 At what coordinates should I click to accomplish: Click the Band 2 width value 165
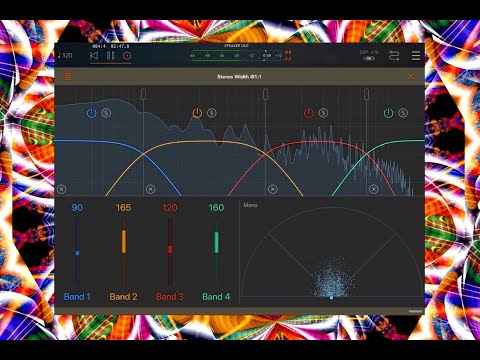coord(123,208)
